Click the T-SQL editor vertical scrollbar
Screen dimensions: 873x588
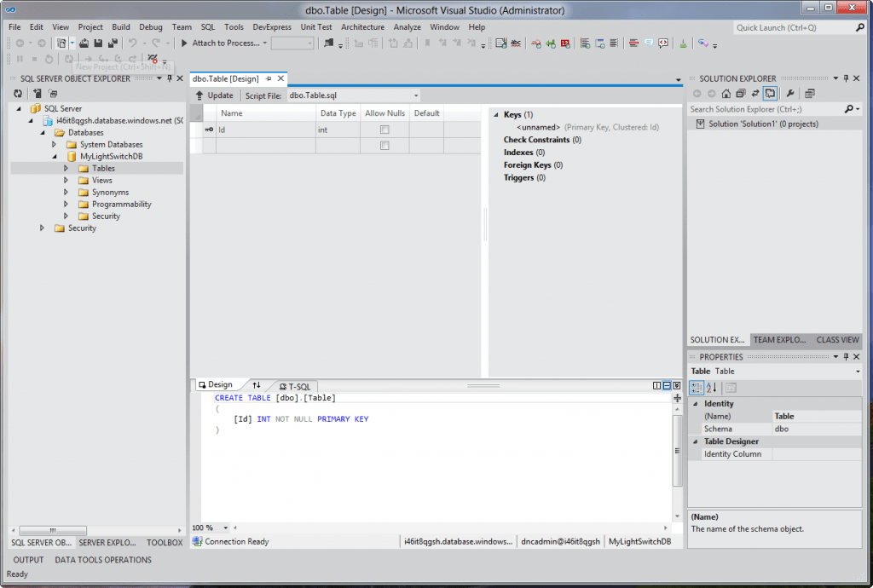[677, 451]
